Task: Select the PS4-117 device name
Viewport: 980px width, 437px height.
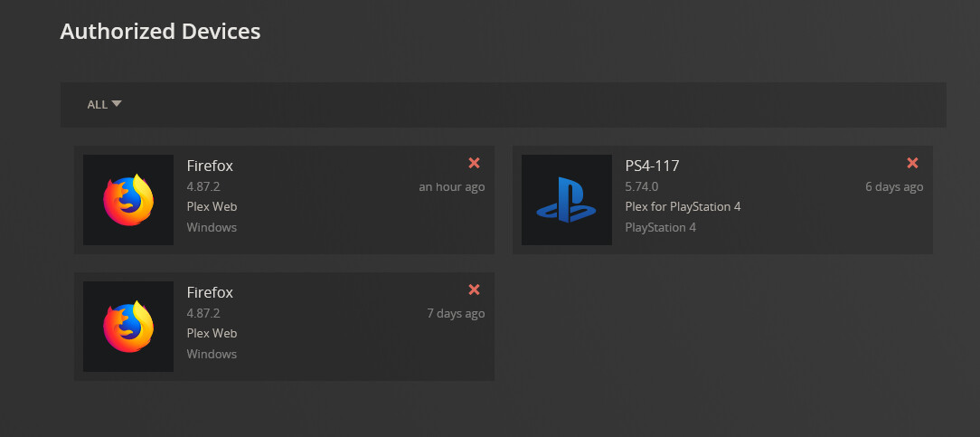Action: (652, 166)
